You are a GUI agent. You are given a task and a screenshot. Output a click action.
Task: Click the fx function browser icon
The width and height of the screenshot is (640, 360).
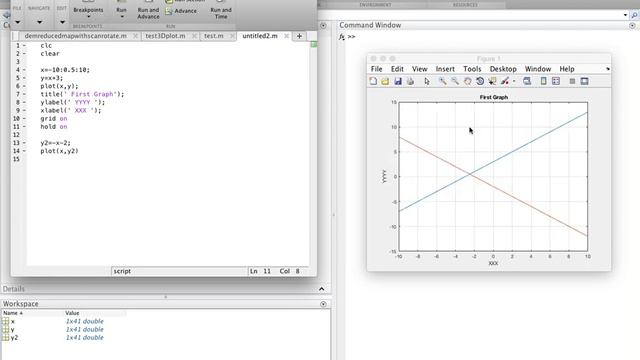coord(342,37)
